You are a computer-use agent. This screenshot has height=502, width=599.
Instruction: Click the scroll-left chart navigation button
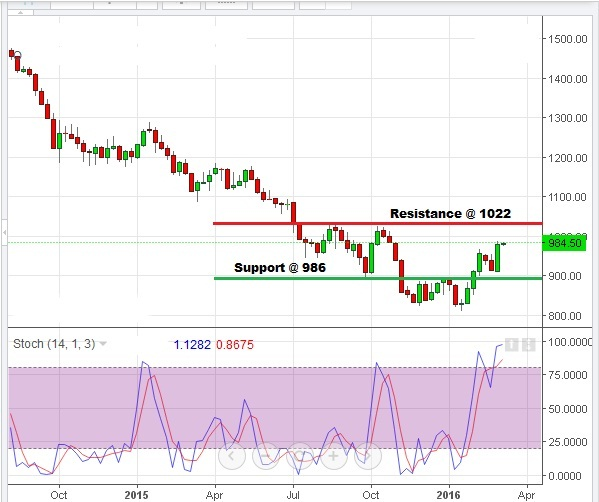[232, 456]
